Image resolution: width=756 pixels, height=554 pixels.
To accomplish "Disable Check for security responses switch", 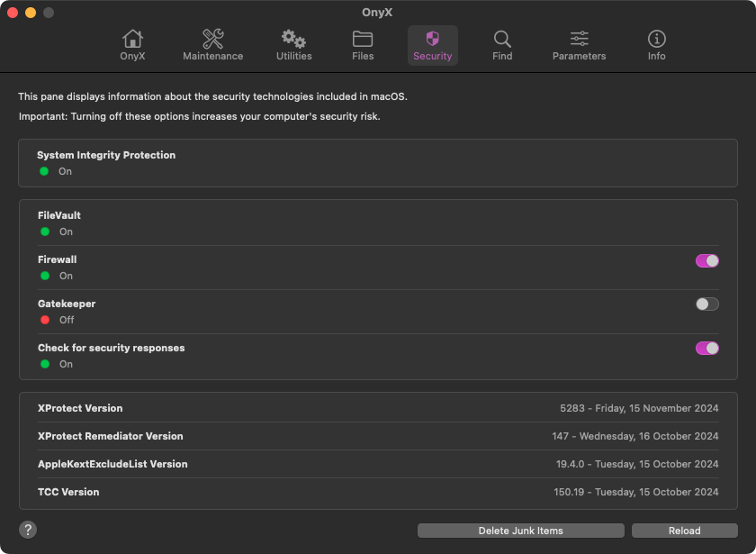I will click(x=706, y=348).
